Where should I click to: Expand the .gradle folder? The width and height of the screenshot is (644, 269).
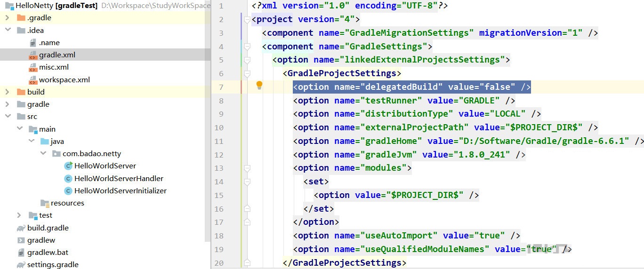click(x=8, y=18)
